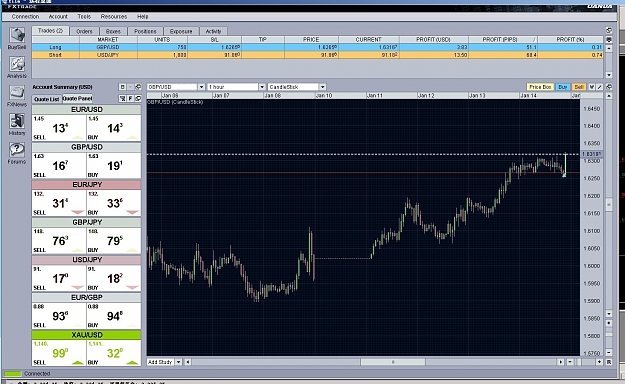
Task: Click EUR/USD SELL quote box
Action: click(x=59, y=127)
